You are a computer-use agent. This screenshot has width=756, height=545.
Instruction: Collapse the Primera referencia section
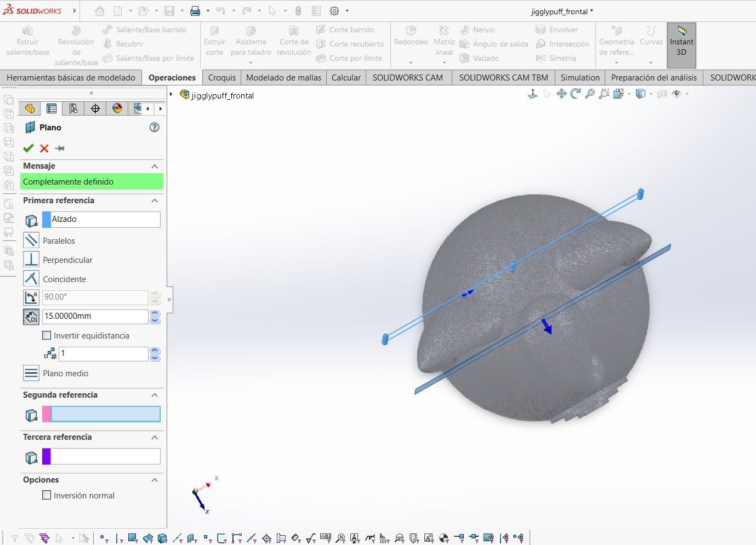155,200
